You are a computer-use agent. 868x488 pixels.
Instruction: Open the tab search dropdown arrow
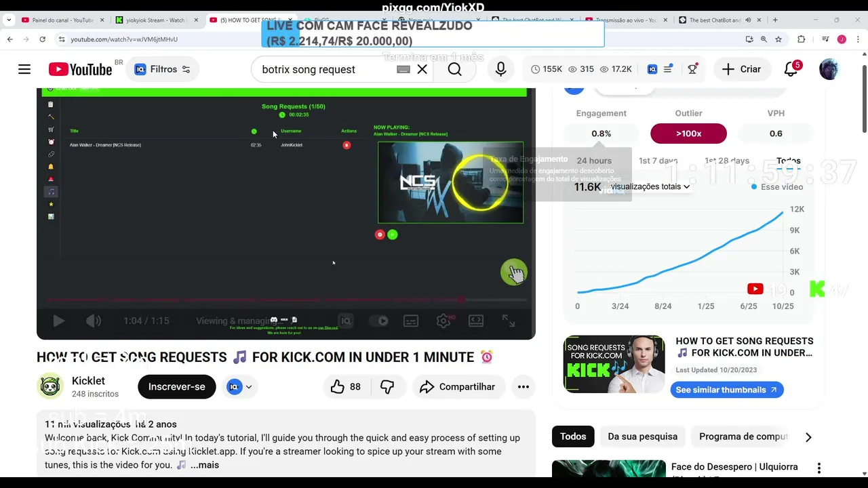[x=8, y=20]
